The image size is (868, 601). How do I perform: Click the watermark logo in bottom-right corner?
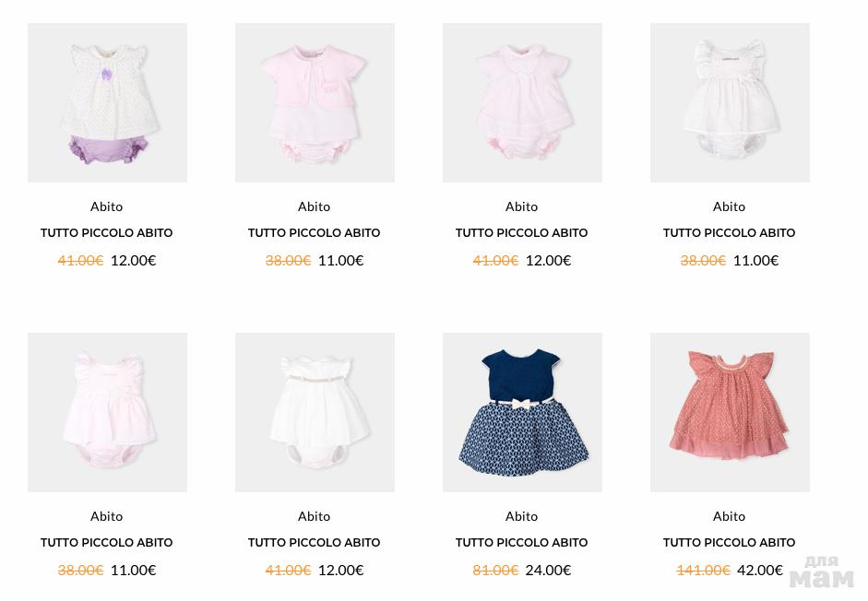pyautogui.click(x=821, y=572)
